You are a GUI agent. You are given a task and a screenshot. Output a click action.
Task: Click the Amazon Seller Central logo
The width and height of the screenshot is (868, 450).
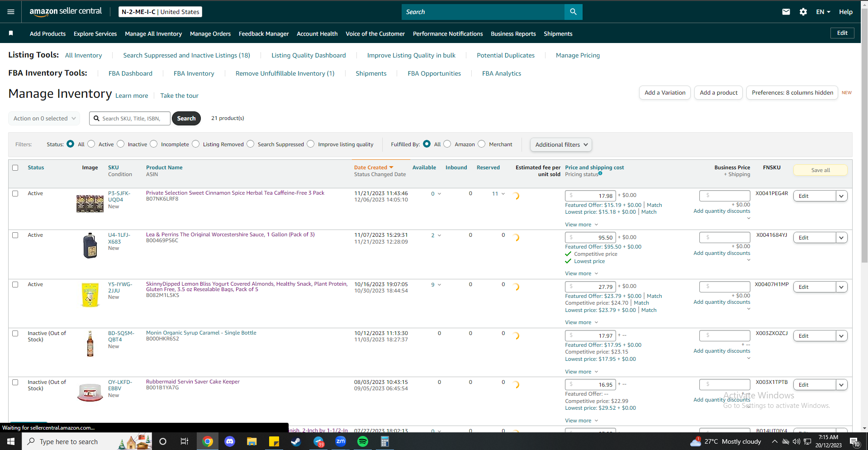[66, 12]
